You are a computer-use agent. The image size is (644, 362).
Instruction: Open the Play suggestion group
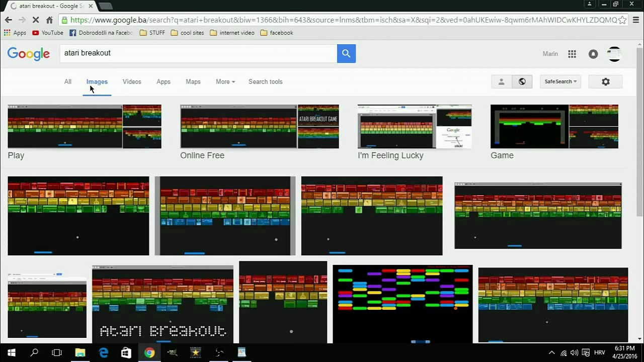coord(85,132)
